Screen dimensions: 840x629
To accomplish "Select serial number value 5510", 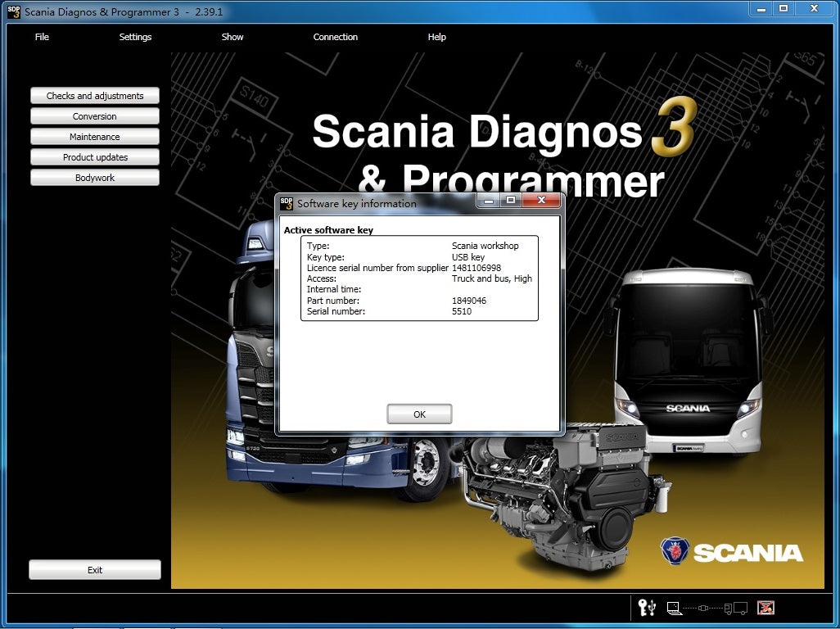I will [x=461, y=311].
